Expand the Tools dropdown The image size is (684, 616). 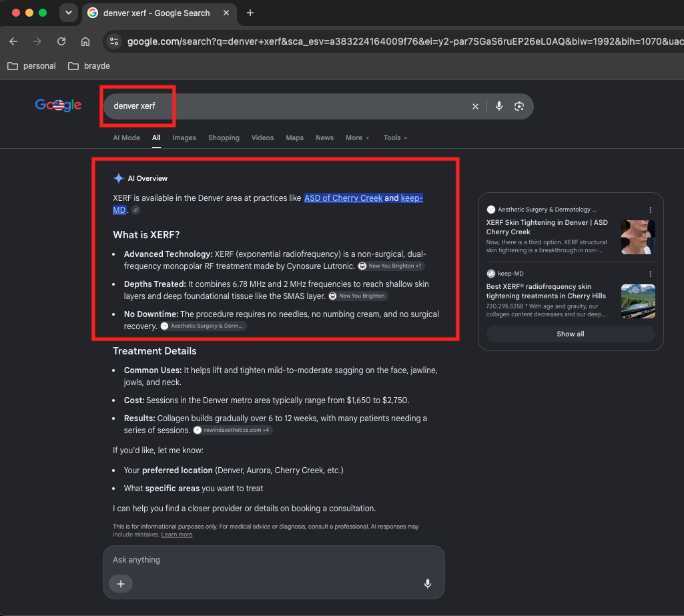[395, 137]
